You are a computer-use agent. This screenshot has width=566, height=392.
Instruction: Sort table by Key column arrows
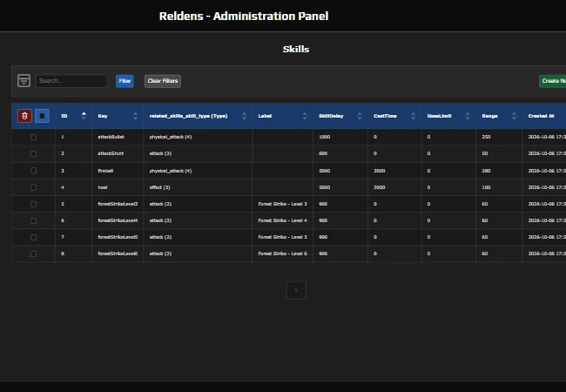click(135, 116)
